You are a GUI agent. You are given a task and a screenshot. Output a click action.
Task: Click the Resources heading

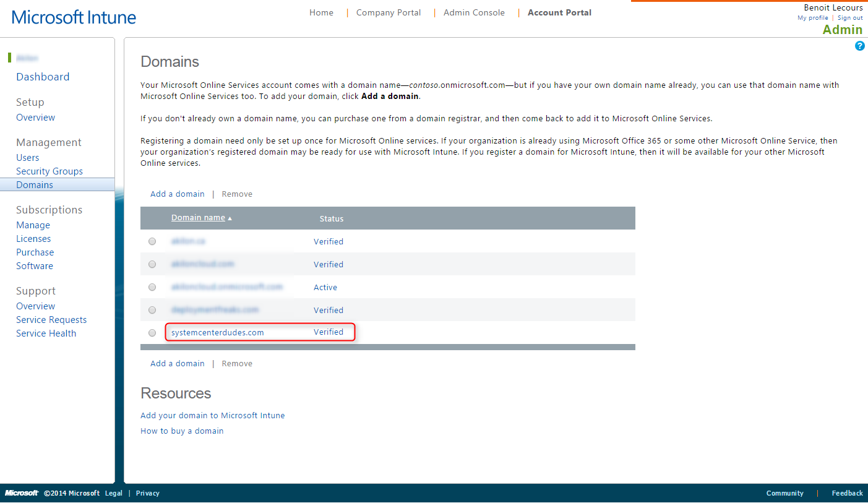[x=176, y=393]
